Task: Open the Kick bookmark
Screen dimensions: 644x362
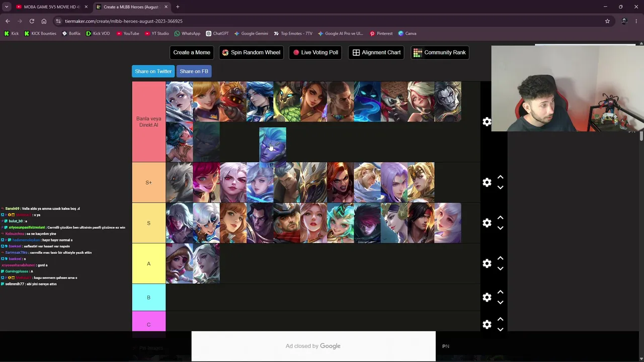Action: tap(11, 33)
